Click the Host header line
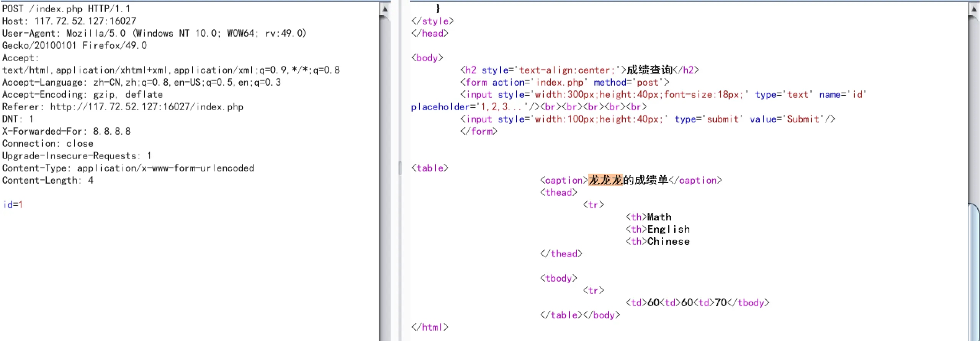Image resolution: width=980 pixels, height=341 pixels. tap(69, 21)
